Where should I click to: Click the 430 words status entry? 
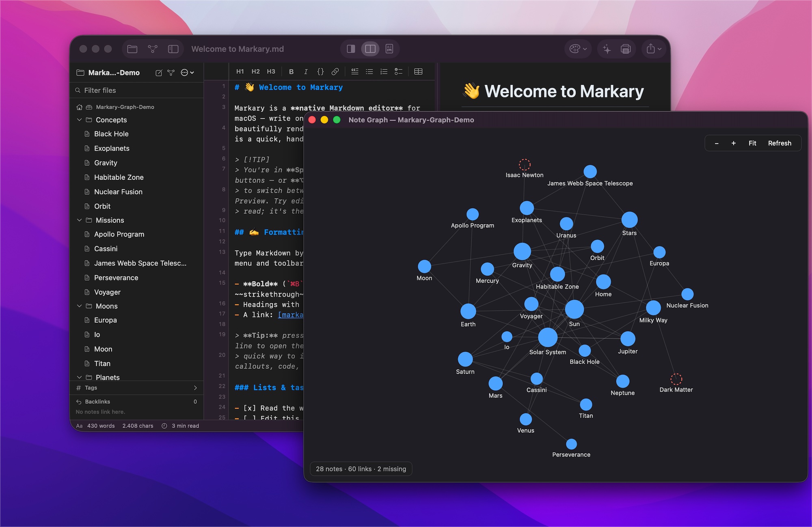tap(101, 426)
